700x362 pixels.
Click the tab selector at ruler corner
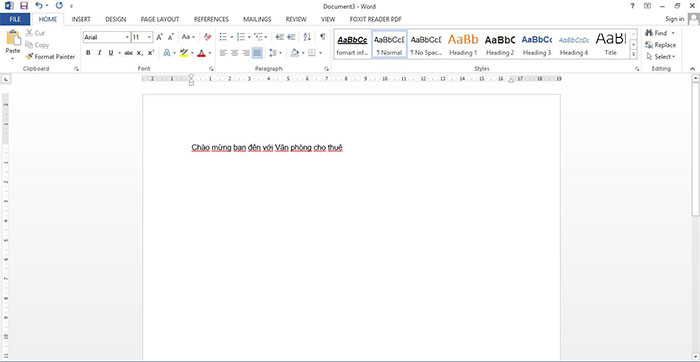6,79
